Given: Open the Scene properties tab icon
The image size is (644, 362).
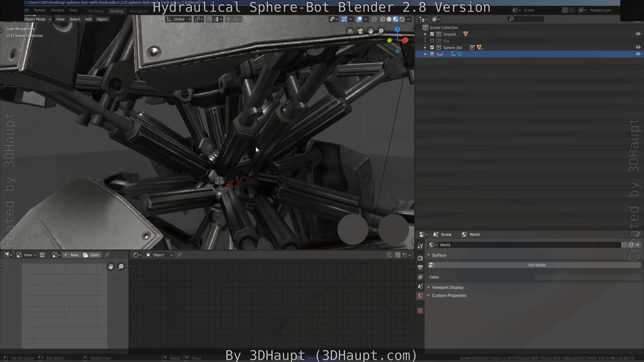Looking at the screenshot, I should coord(420,286).
